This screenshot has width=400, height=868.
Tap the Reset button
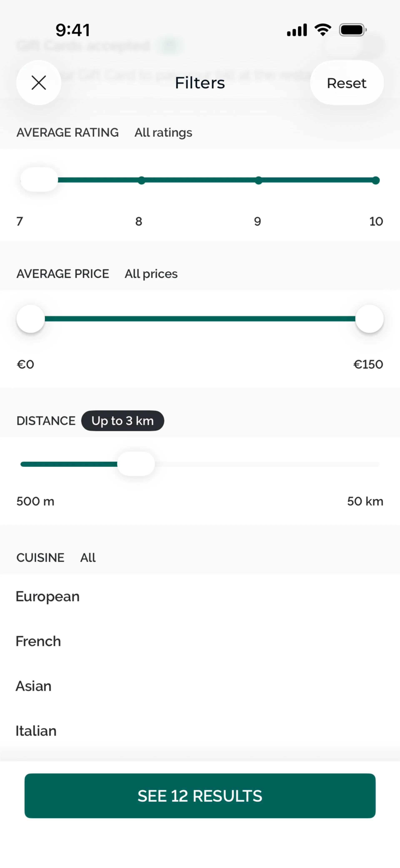tap(346, 83)
